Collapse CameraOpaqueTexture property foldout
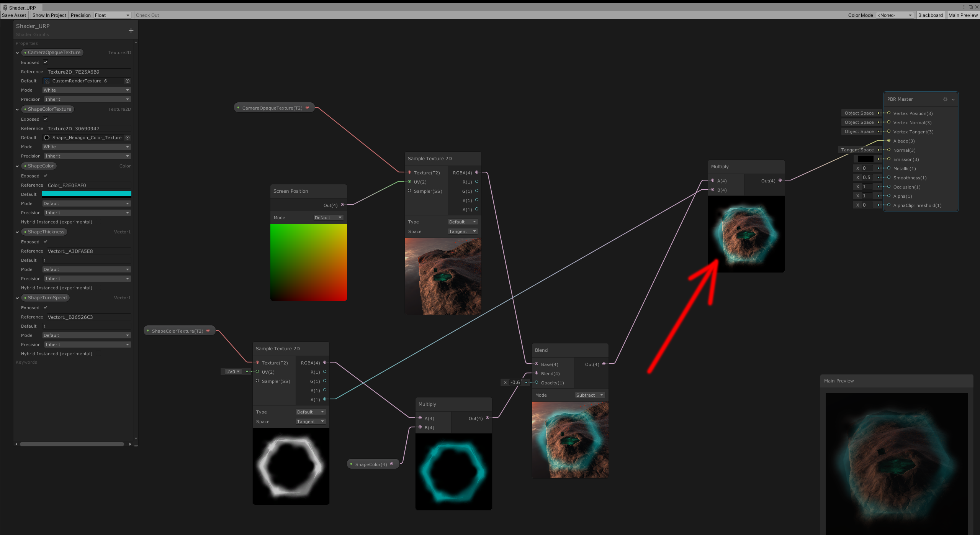The height and width of the screenshot is (535, 980). (x=17, y=53)
